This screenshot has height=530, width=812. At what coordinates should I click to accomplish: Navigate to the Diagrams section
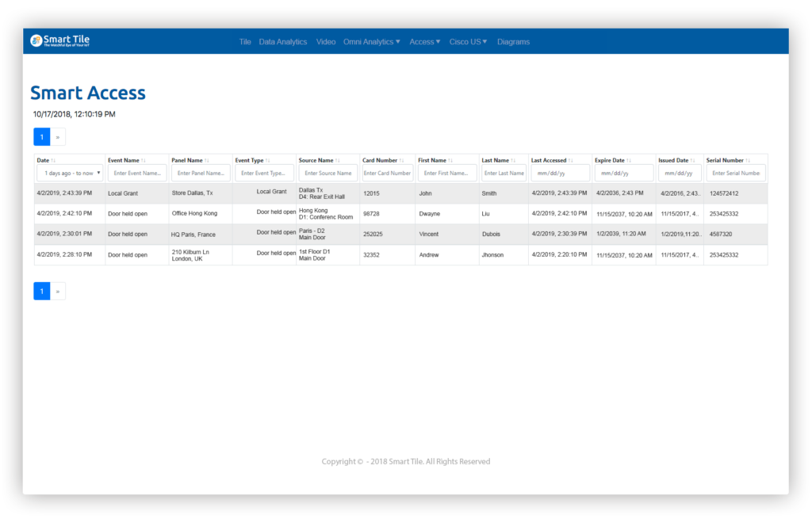click(513, 41)
